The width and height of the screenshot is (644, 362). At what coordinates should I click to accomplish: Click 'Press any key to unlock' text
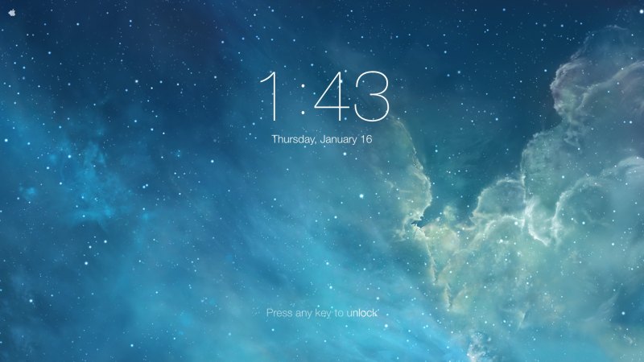(x=321, y=313)
